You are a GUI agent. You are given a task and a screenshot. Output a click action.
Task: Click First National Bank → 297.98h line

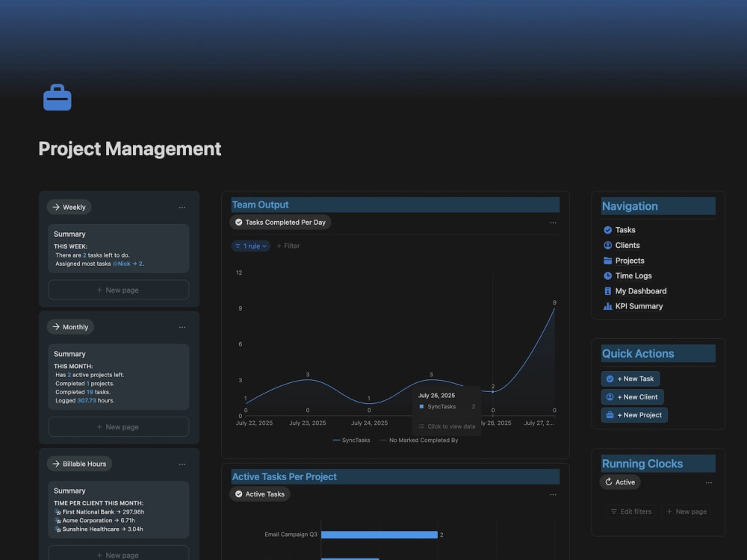(x=99, y=512)
